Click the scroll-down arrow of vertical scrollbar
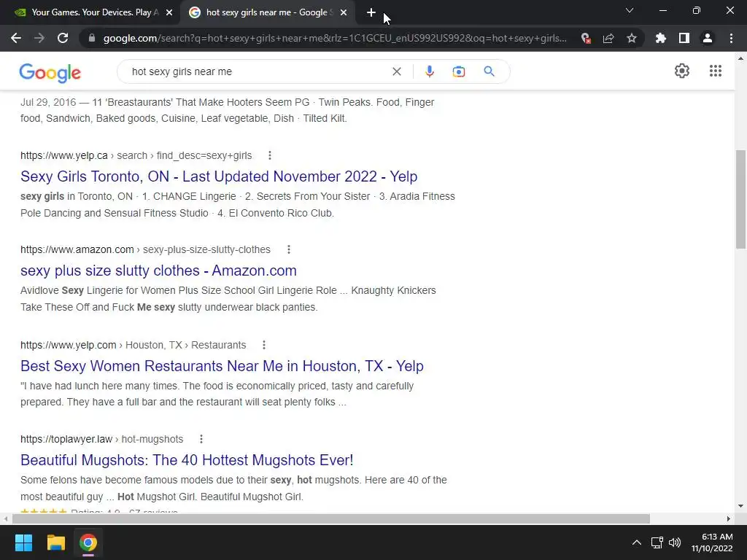The image size is (747, 560). (740, 506)
